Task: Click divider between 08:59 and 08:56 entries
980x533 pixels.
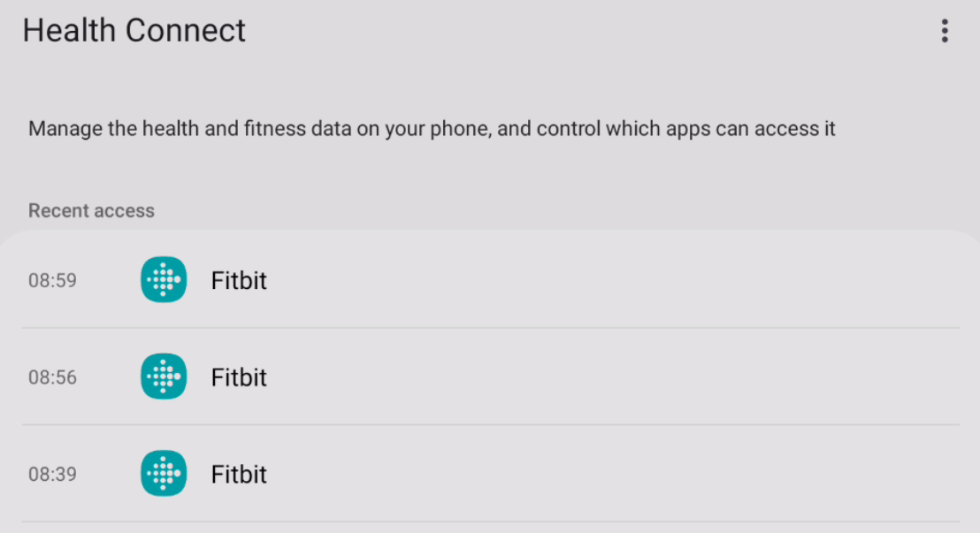Action: click(x=490, y=328)
